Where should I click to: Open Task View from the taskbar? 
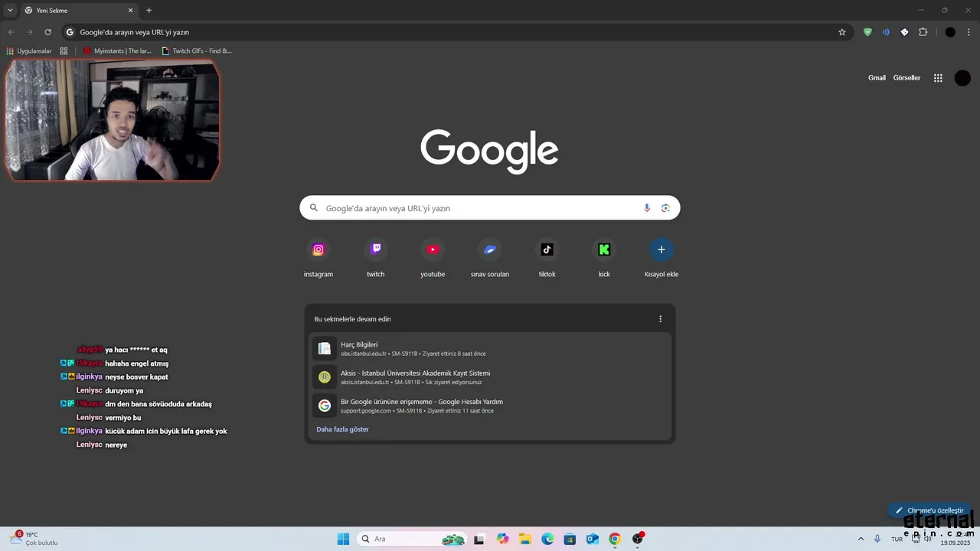pos(479,539)
